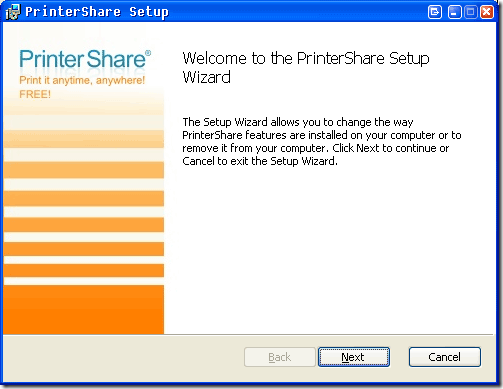Click the gray footer area left of Back
The width and height of the screenshot is (503, 389).
coord(123,358)
